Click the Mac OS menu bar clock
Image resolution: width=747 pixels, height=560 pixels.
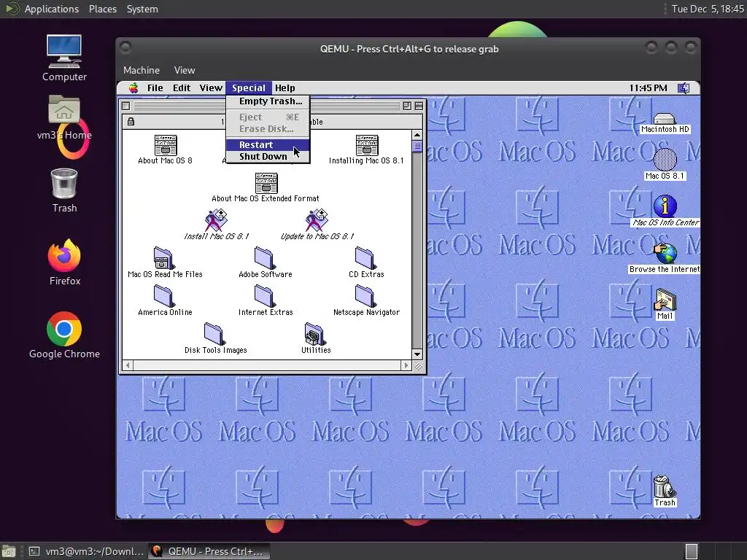pos(648,87)
